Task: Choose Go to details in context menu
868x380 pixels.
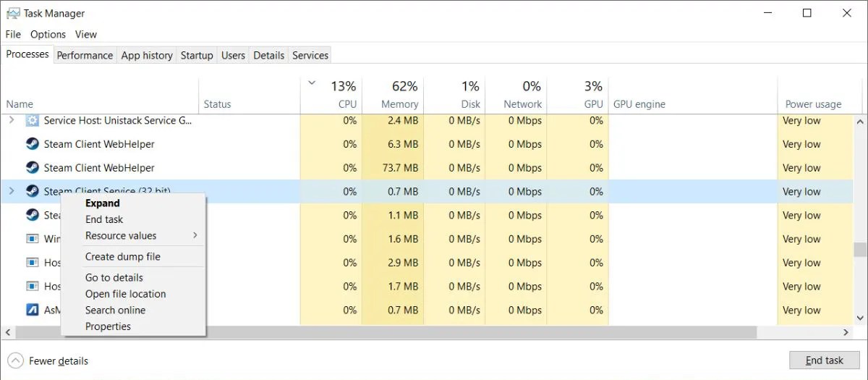Action: pyautogui.click(x=114, y=277)
